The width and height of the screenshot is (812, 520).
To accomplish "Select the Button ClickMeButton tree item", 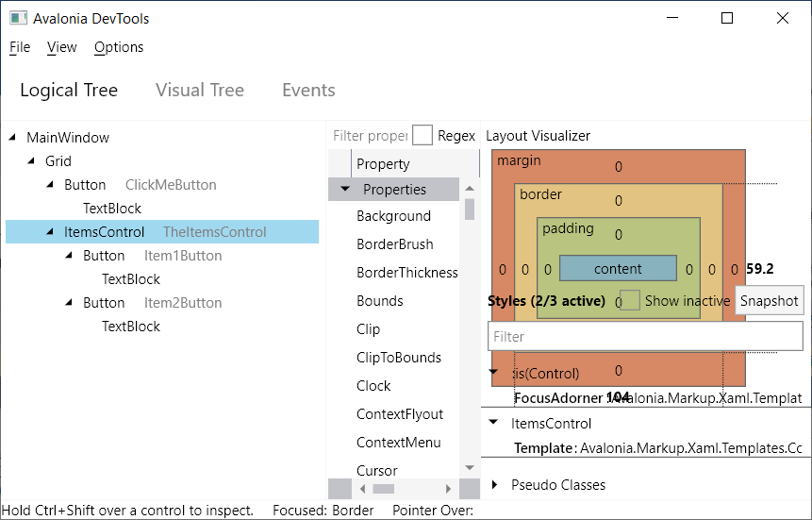I will pyautogui.click(x=140, y=185).
